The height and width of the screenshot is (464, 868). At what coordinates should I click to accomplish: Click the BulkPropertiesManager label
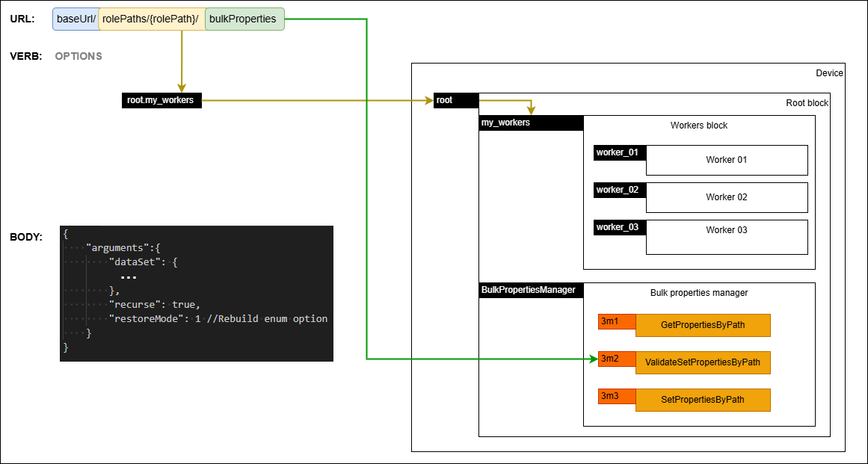click(532, 290)
